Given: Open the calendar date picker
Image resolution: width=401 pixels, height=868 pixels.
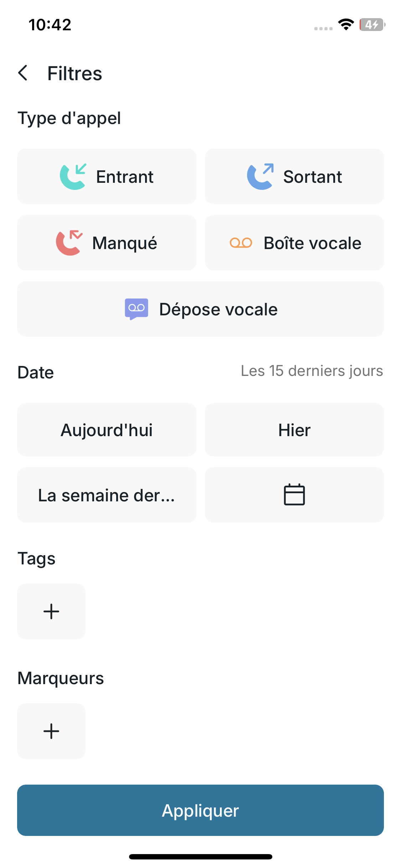Looking at the screenshot, I should (294, 495).
